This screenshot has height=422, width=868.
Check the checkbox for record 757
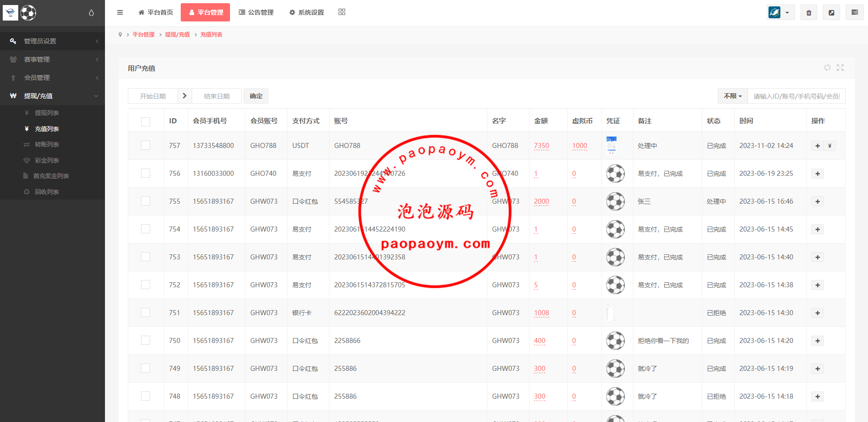[146, 145]
